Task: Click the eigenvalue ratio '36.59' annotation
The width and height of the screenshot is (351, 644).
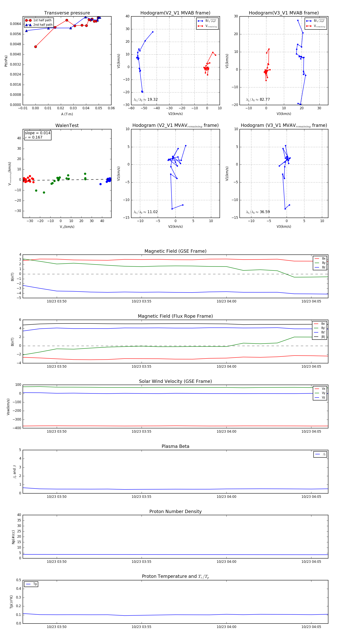Action: pos(258,212)
